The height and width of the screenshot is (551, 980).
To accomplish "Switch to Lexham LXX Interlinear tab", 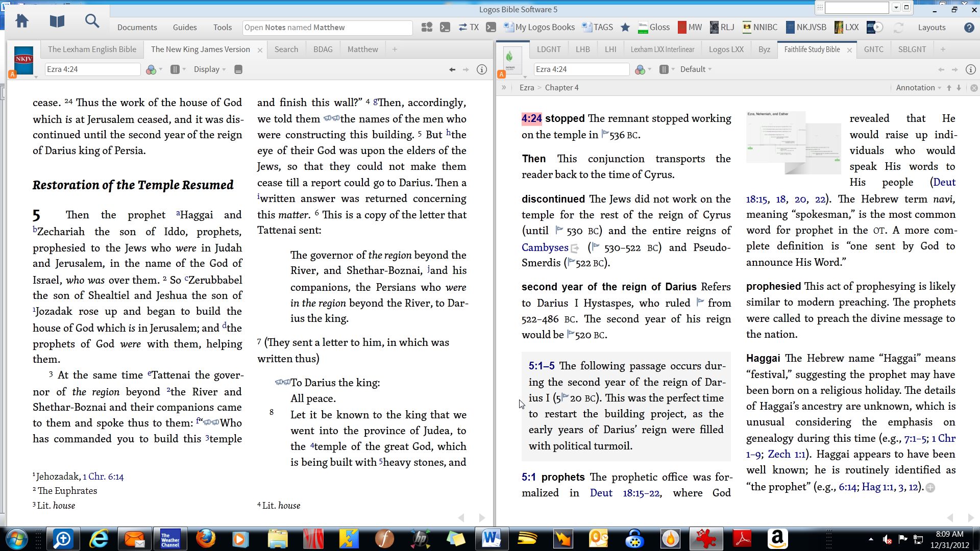I will (662, 49).
